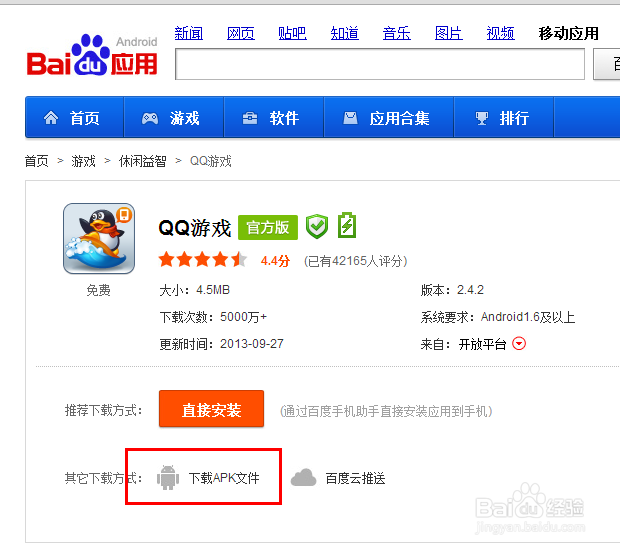The height and width of the screenshot is (549, 620).
Task: Open the 贴吧 link at top
Action: point(293,33)
